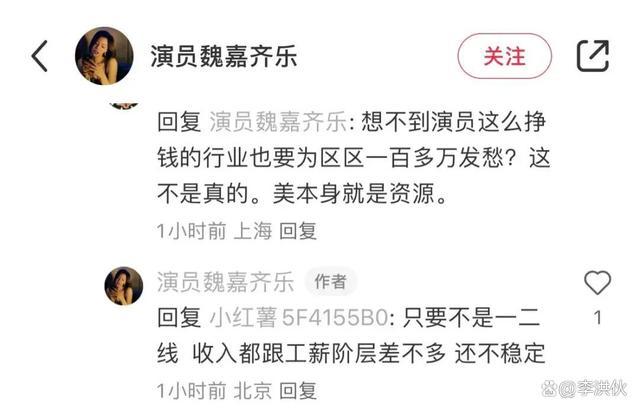Select the author's reply text about 工薪阶层

[351, 335]
